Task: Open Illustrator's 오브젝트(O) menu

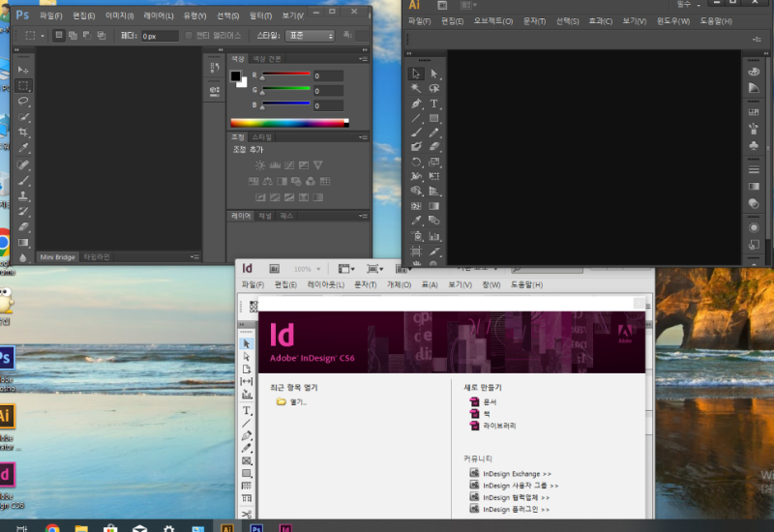Action: point(493,21)
